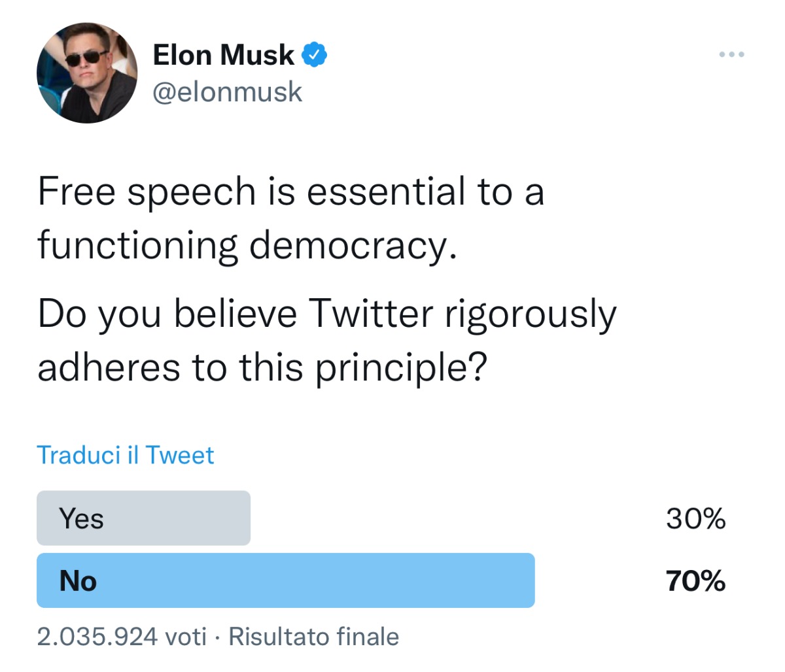Click the word democracy in the tweet

point(352,246)
